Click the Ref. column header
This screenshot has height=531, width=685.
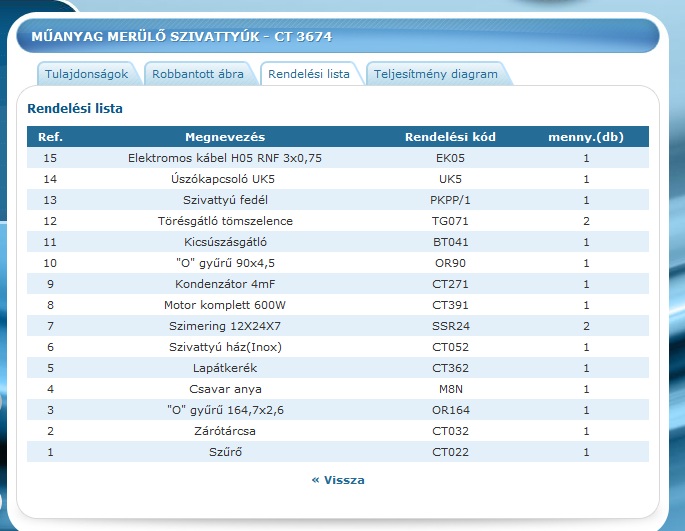50,137
